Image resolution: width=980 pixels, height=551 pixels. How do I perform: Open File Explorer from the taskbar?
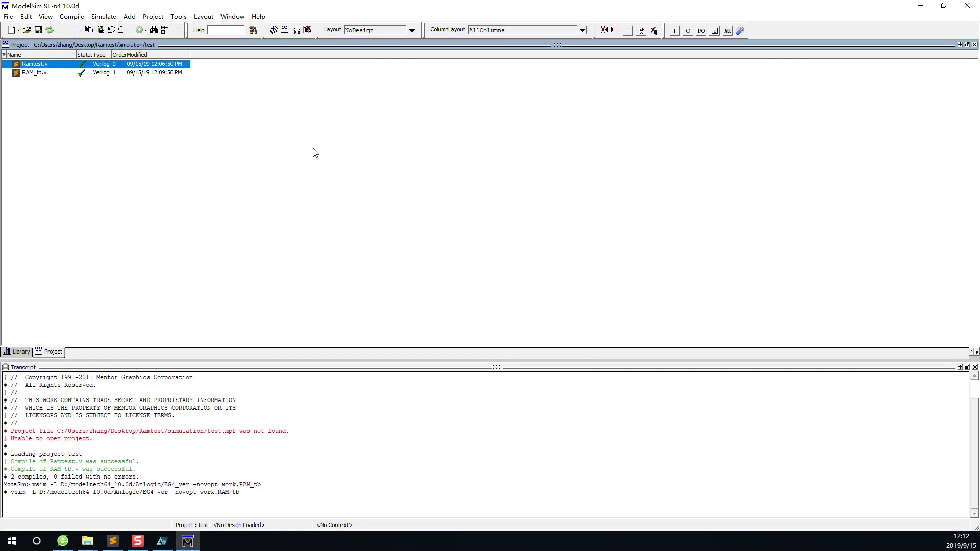pos(88,541)
